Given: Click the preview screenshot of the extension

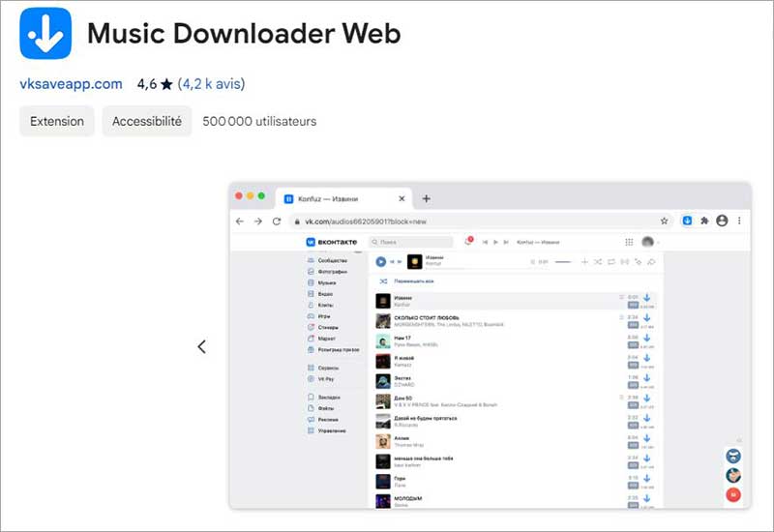Looking at the screenshot, I should click(491, 345).
